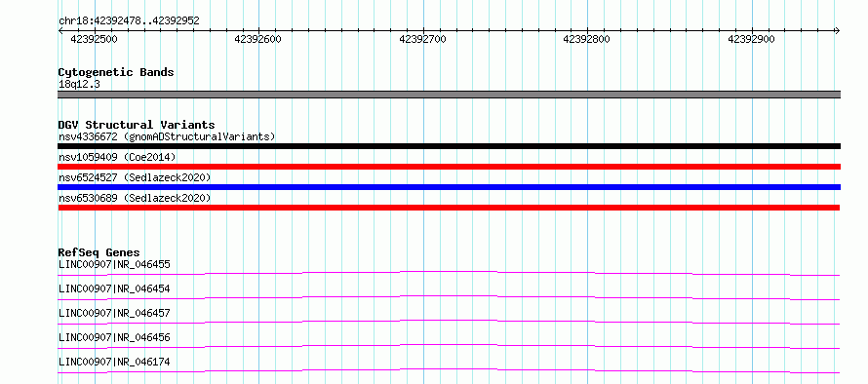Click the black bar for nsv4336672
This screenshot has height=384, width=868.
[x=449, y=146]
